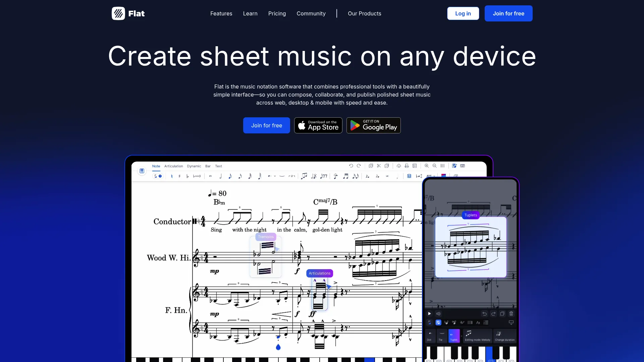This screenshot has width=644, height=362.
Task: Select the flat accidental icon
Action: pos(187,176)
